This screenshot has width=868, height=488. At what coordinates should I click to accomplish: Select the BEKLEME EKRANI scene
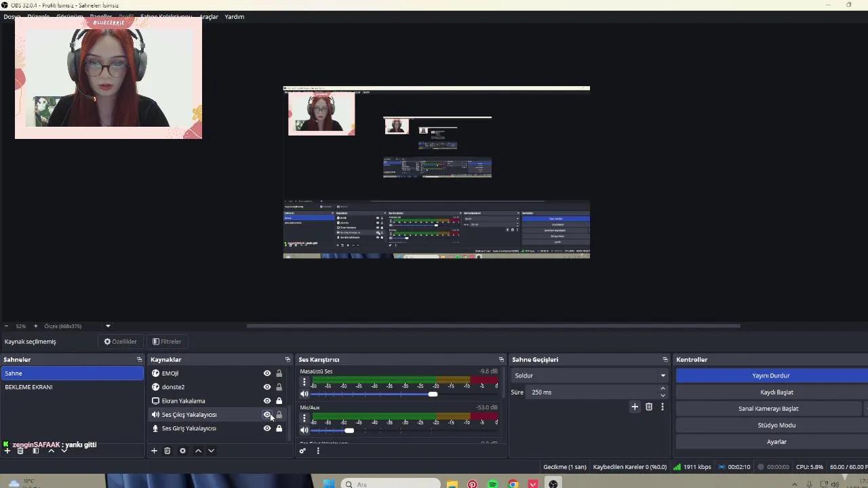click(28, 386)
